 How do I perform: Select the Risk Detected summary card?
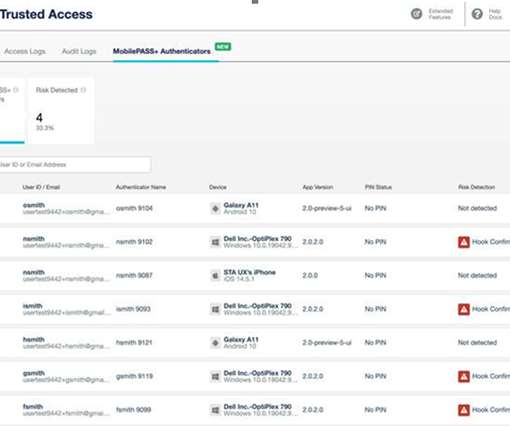[x=61, y=111]
